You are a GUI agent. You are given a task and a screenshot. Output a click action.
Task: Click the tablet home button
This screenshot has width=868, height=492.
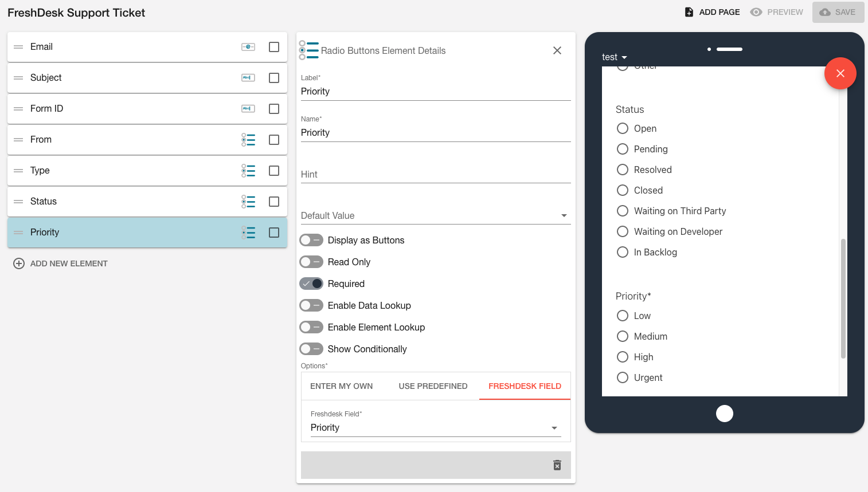click(x=725, y=414)
